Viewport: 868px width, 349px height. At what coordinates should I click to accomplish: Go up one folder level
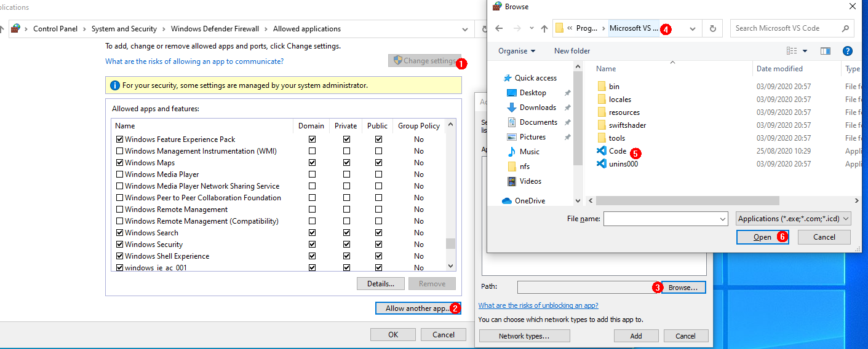544,28
